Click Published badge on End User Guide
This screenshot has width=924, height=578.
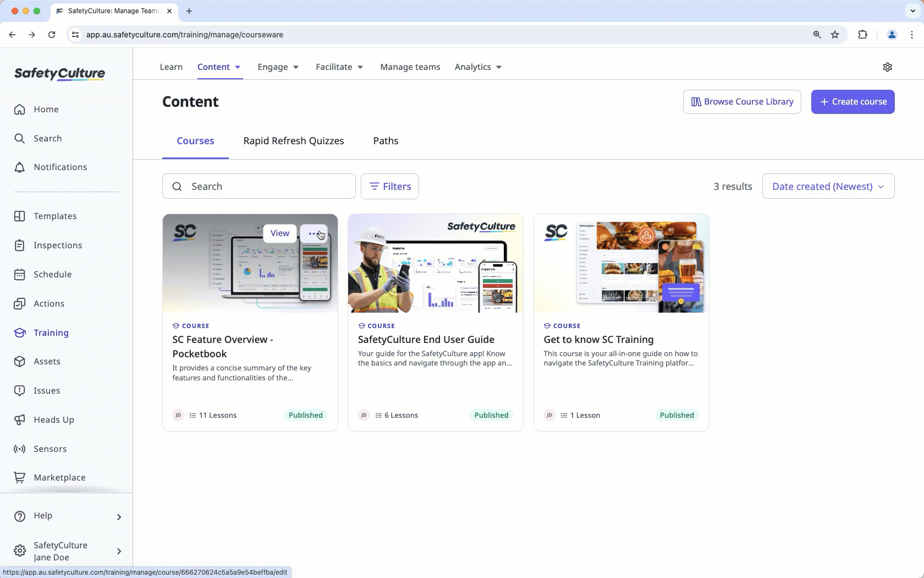[x=491, y=416]
